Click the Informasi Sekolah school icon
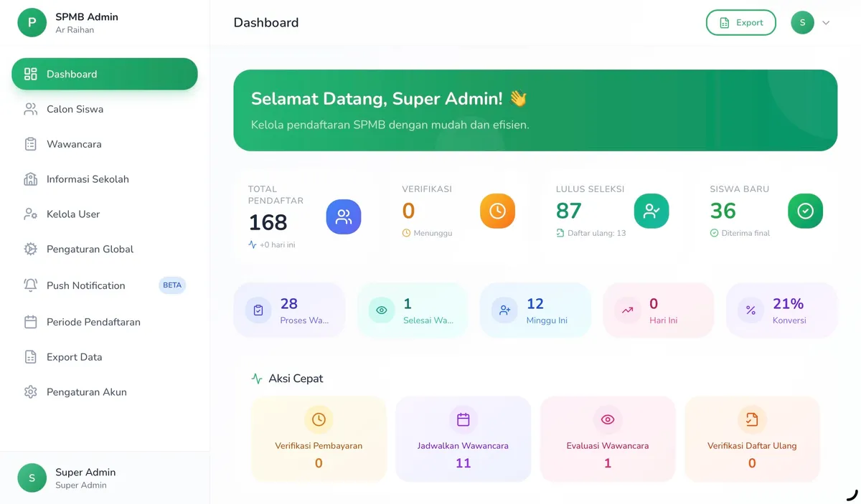The image size is (861, 504). click(29, 179)
